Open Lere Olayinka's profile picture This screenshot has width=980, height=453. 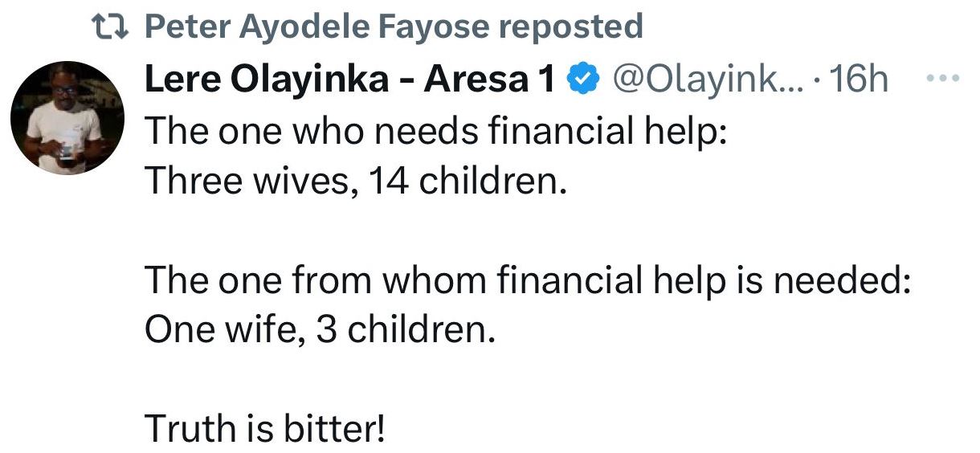67,118
